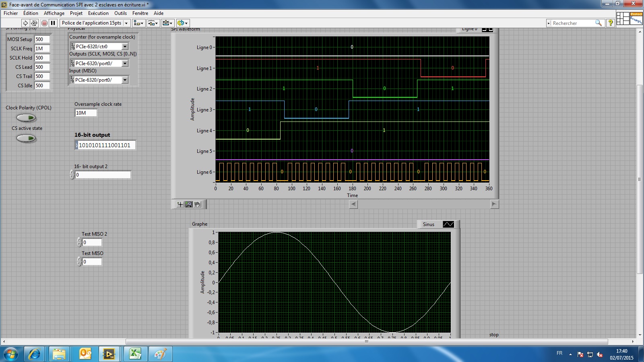644x362 pixels.
Task: Click the SCLK Freq value field
Action: point(42,49)
